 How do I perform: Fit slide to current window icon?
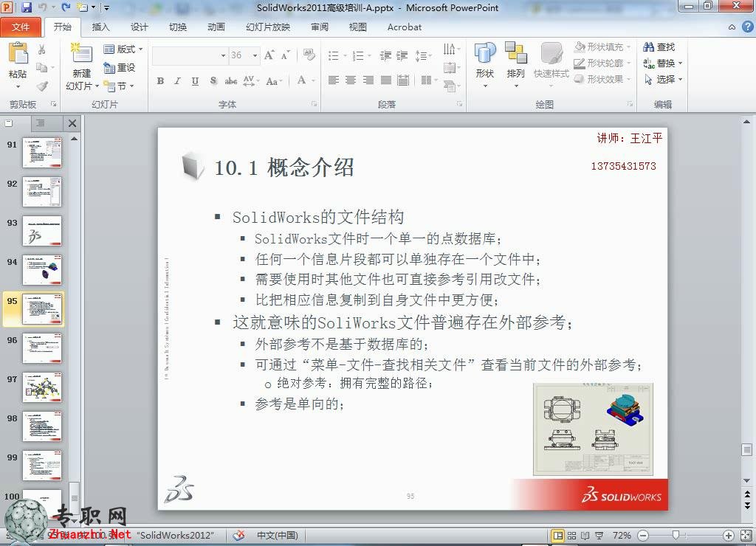point(747,536)
